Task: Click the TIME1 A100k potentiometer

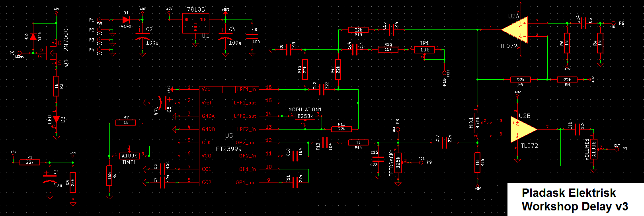Action: 129,156
